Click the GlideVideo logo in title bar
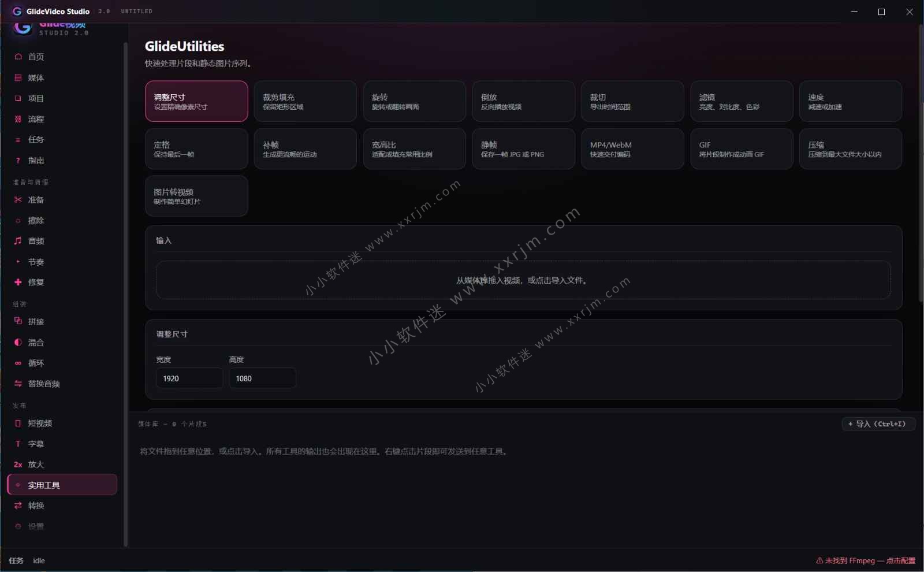 coord(17,11)
